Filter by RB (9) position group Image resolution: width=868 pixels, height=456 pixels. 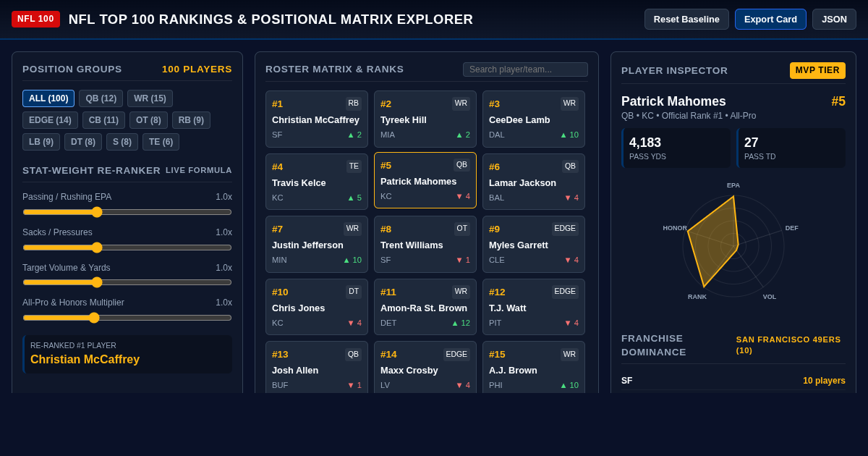[191, 120]
